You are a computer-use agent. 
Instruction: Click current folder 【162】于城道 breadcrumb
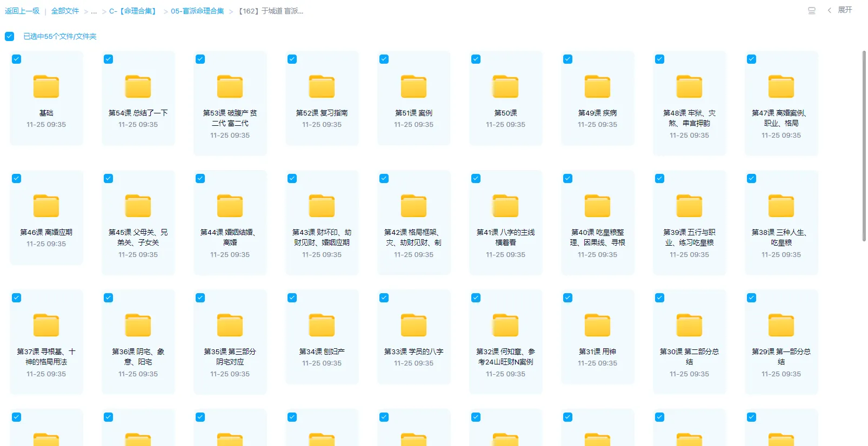click(271, 11)
